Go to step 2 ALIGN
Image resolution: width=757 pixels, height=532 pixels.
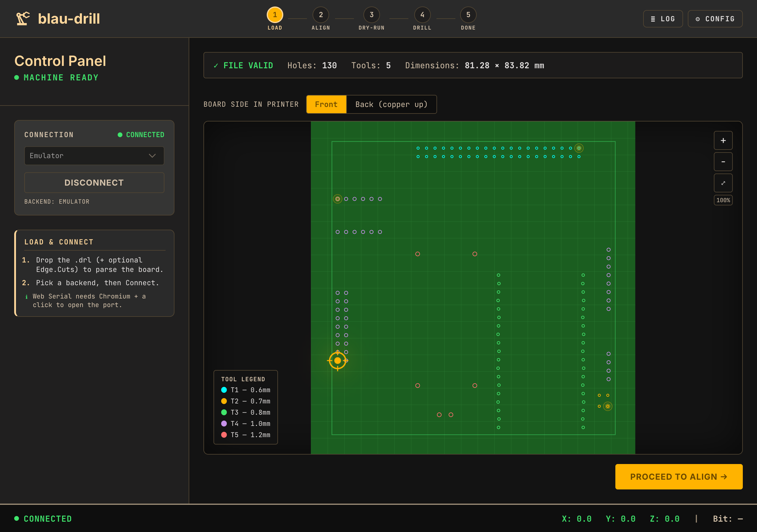[x=321, y=15]
